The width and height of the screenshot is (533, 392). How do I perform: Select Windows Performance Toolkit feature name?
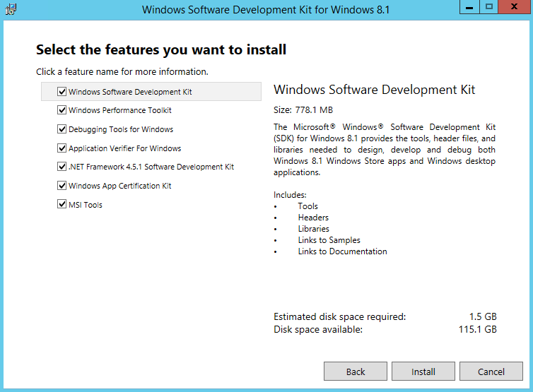pyautogui.click(x=120, y=110)
